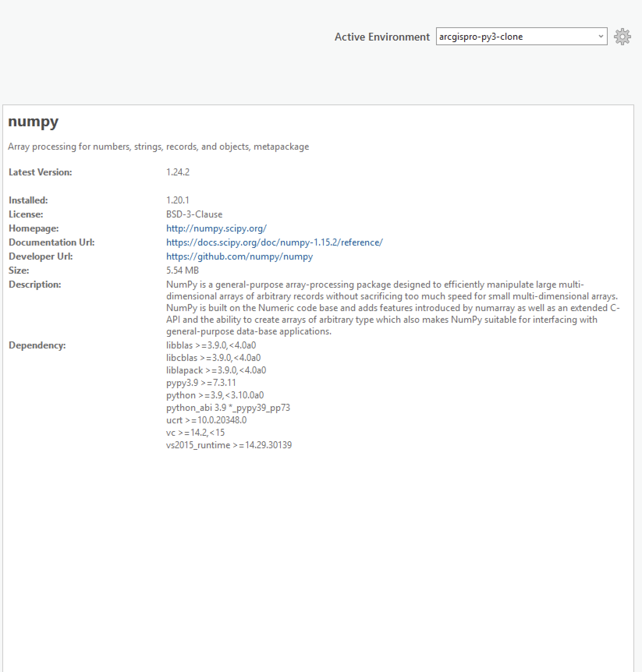The width and height of the screenshot is (642, 672).
Task: Select the BSD-3-Clause license text
Action: tap(194, 214)
